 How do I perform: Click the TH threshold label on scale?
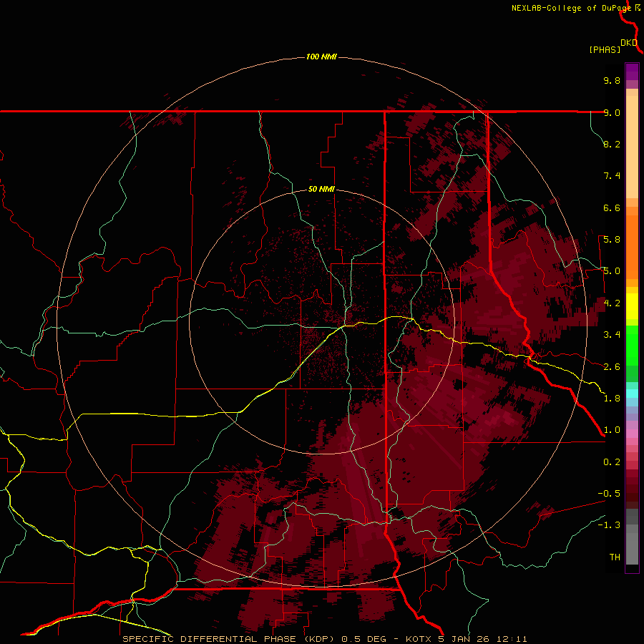pyautogui.click(x=615, y=557)
